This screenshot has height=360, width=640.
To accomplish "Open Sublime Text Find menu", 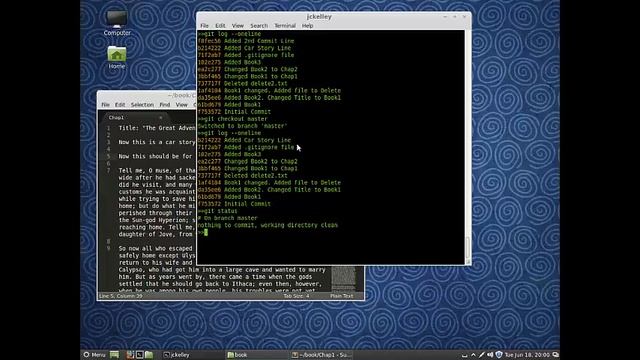I will point(164,104).
